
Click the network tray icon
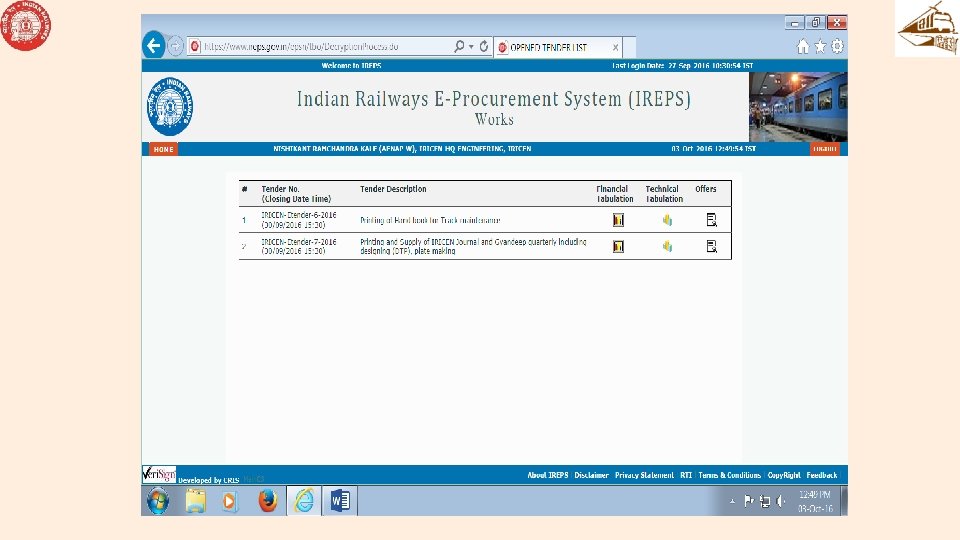765,501
